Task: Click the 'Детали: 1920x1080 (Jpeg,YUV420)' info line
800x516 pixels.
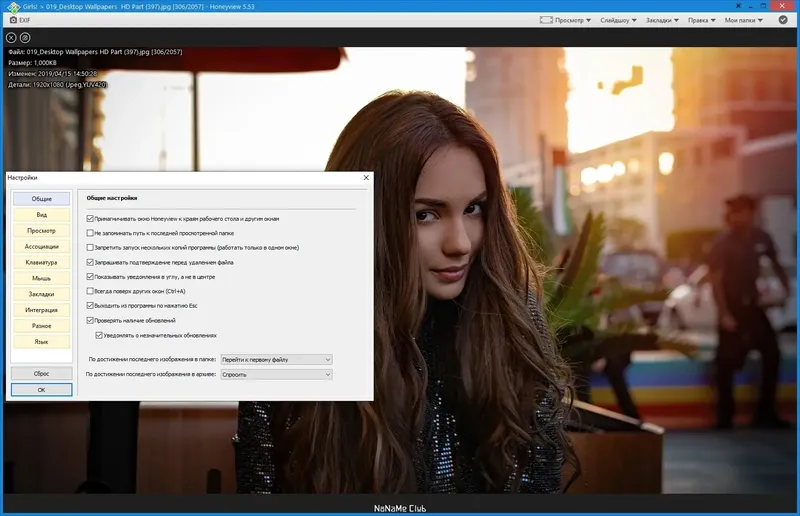Action: point(57,85)
